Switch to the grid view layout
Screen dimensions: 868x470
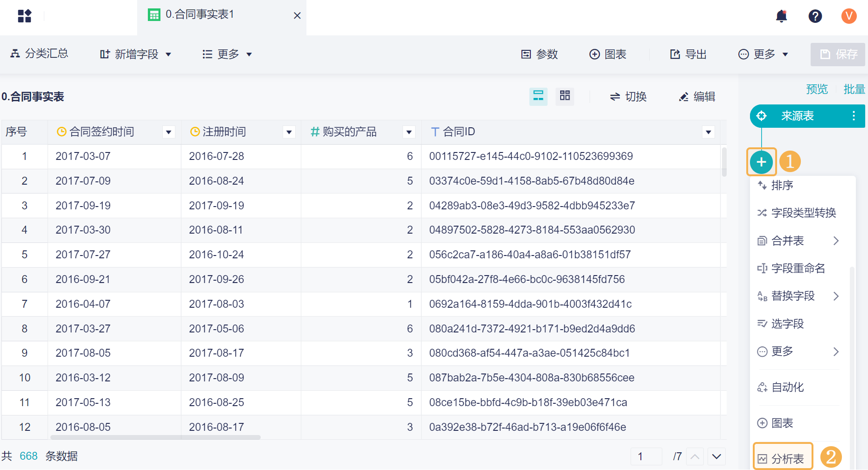[565, 96]
